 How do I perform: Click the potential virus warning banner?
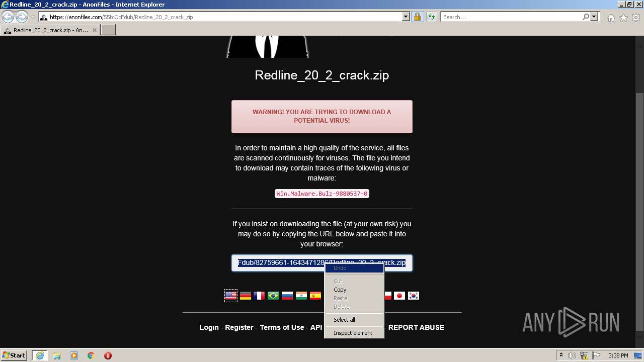pyautogui.click(x=322, y=117)
